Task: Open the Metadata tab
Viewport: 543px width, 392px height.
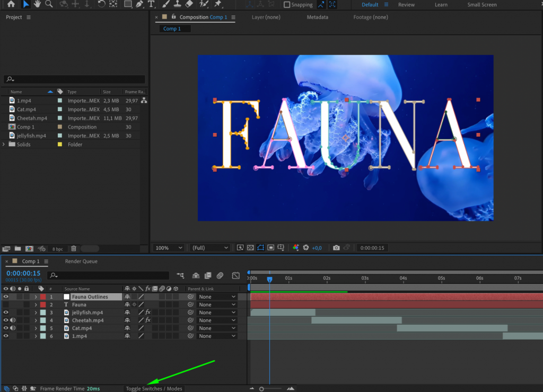Action: point(317,17)
